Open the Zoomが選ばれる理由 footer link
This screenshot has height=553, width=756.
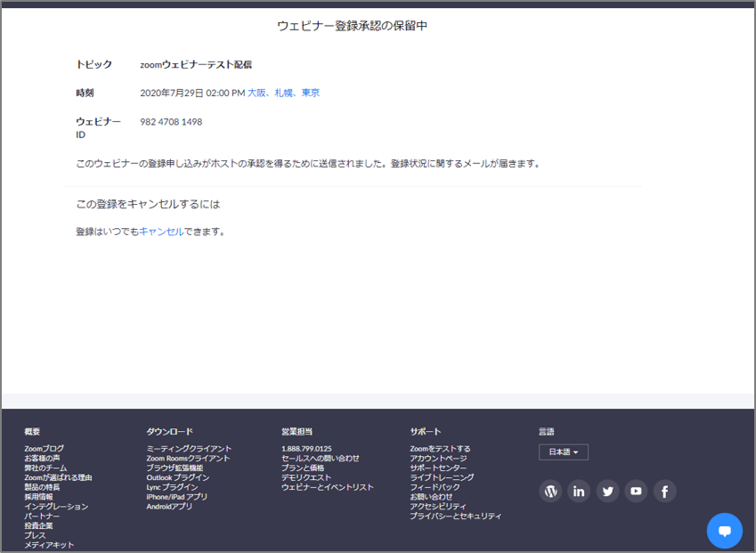coord(59,477)
